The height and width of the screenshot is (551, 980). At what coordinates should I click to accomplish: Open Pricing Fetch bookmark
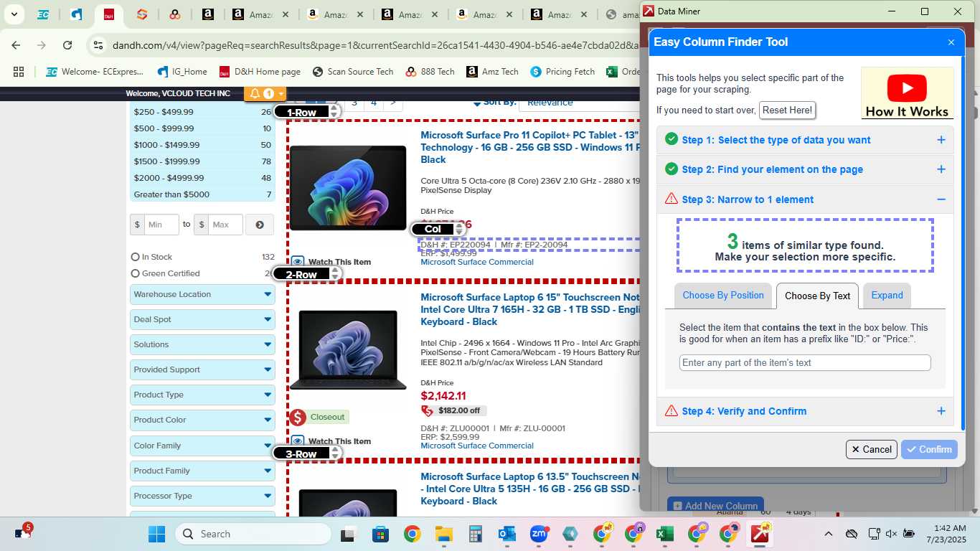point(562,72)
